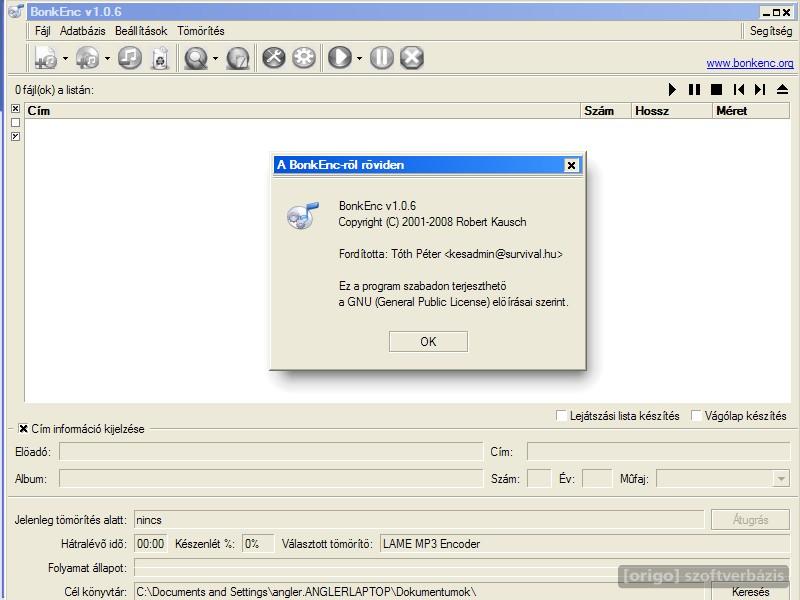Click select-all X box beside joblist

tap(16, 109)
